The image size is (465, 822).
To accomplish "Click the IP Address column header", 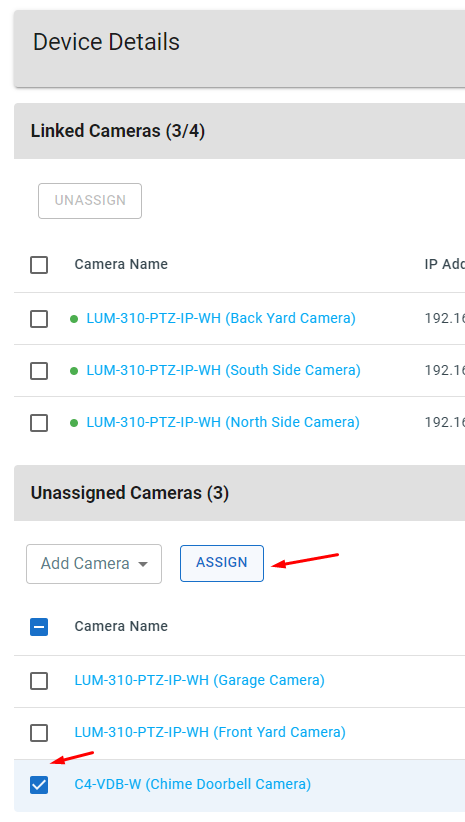I will point(445,264).
